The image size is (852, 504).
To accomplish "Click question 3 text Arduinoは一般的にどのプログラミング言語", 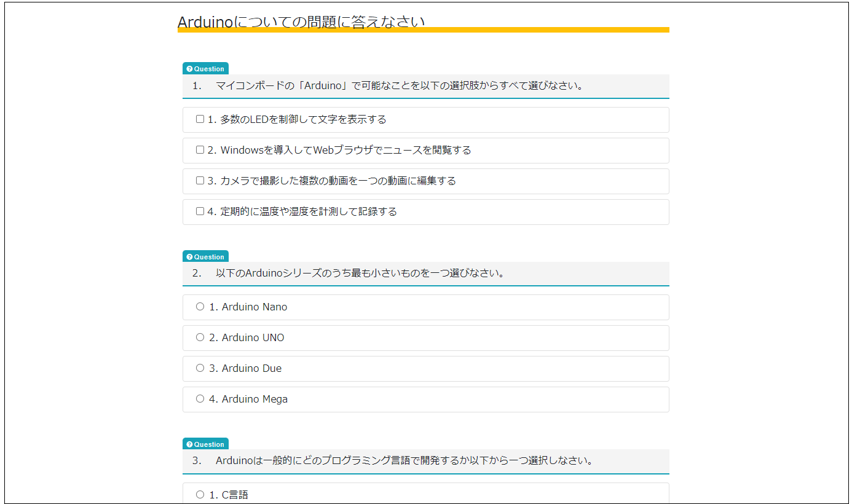I will [x=404, y=461].
